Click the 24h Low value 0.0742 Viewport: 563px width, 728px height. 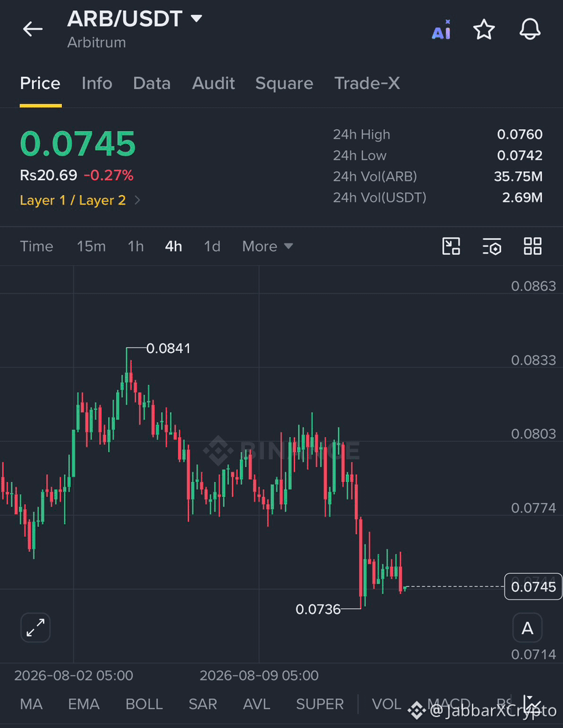point(519,155)
